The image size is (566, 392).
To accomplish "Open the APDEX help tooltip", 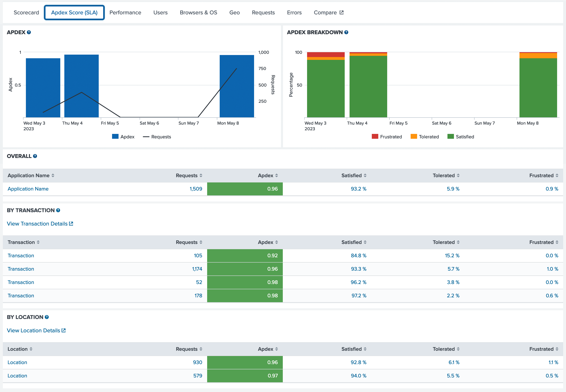I will tap(29, 32).
